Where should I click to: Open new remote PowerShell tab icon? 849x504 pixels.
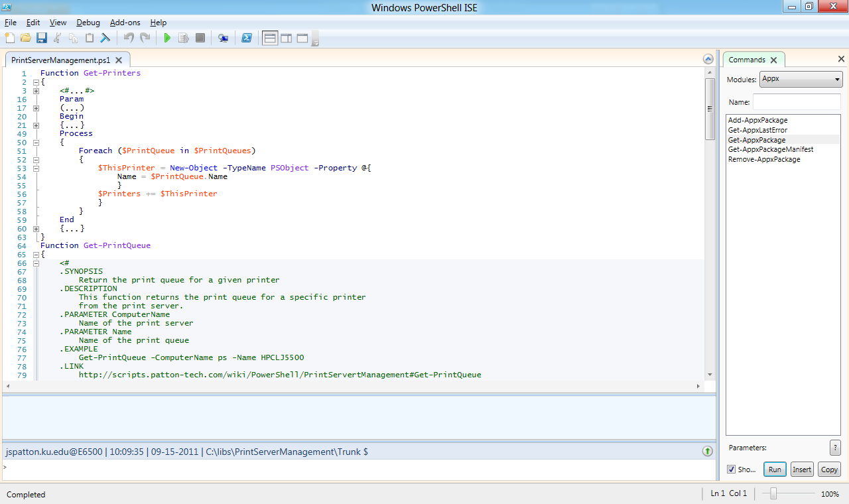click(224, 38)
